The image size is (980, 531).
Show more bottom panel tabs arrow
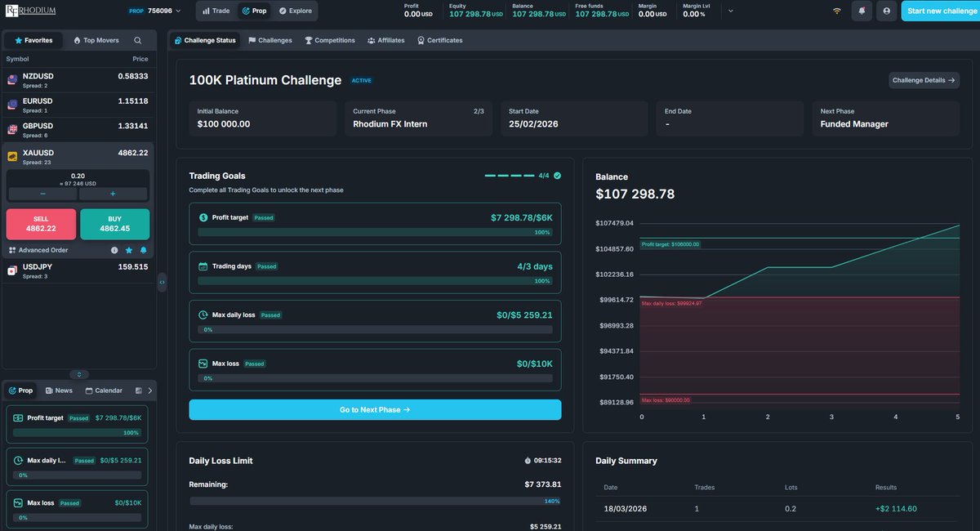[x=149, y=390]
